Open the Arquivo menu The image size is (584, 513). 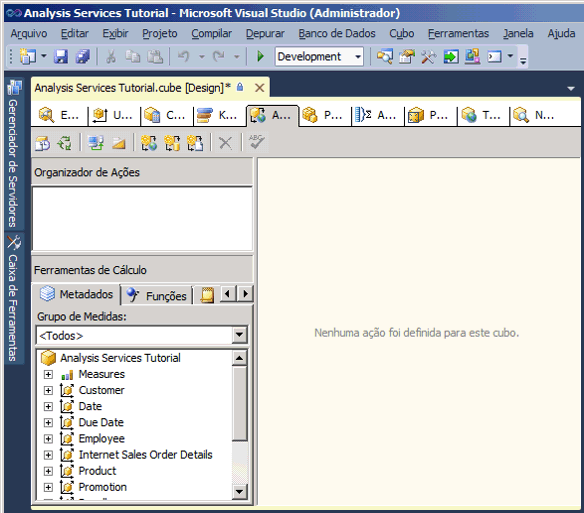29,34
